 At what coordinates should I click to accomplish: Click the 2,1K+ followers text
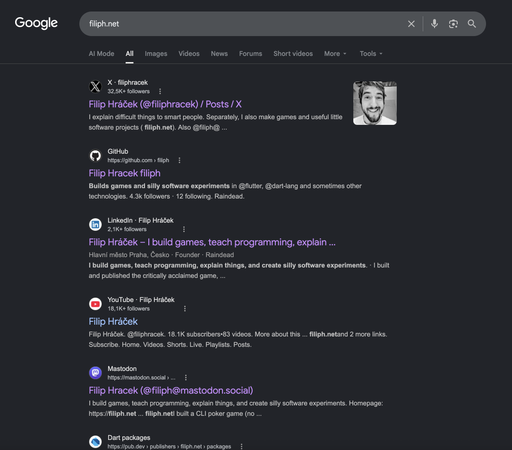click(x=127, y=229)
